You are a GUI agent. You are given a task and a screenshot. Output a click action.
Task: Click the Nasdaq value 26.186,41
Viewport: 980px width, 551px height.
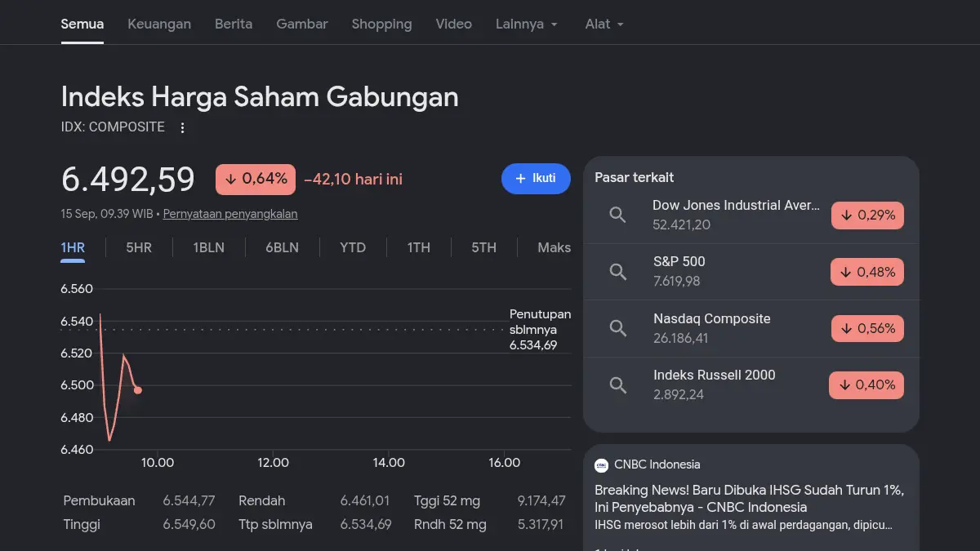tap(681, 338)
